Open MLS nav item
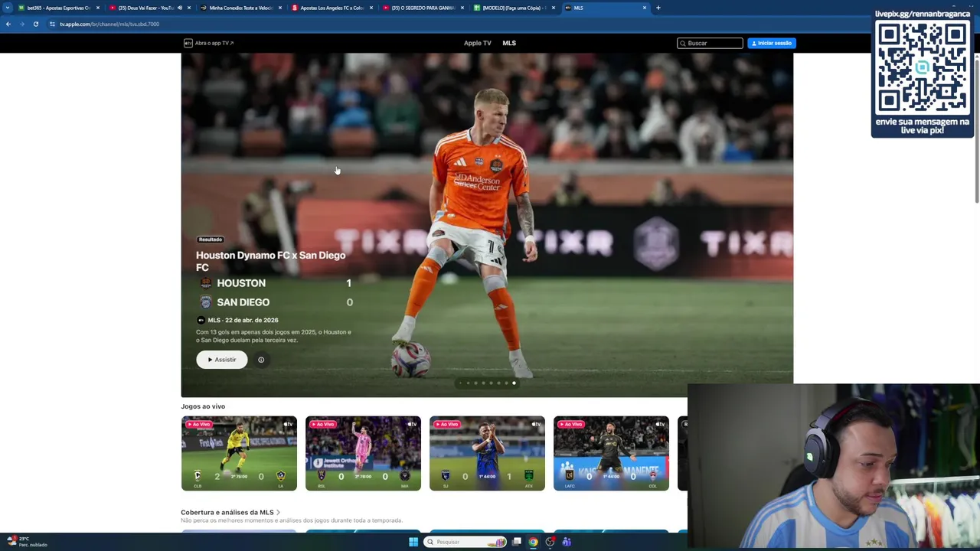The image size is (980, 551). coord(509,43)
